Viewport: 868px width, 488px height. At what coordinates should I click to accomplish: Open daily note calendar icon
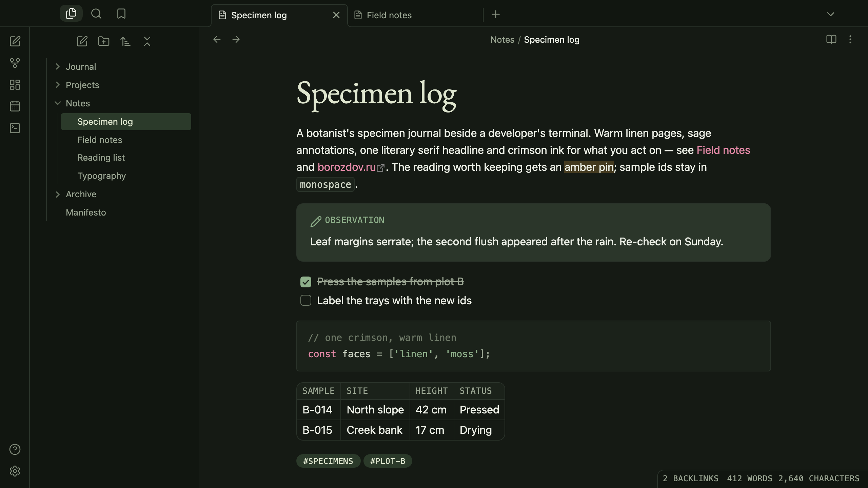pos(15,106)
